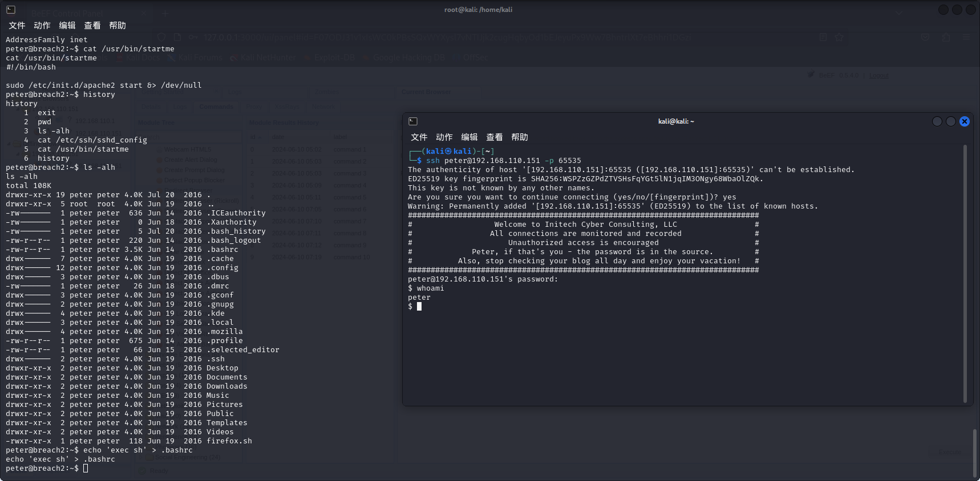Click 'Videos' directory in the listing
Screen dimensions: 980x481
(x=220, y=432)
